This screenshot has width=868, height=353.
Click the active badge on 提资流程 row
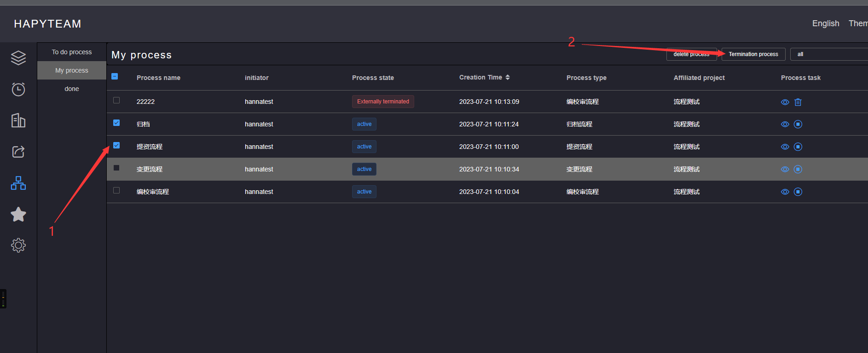pos(364,147)
